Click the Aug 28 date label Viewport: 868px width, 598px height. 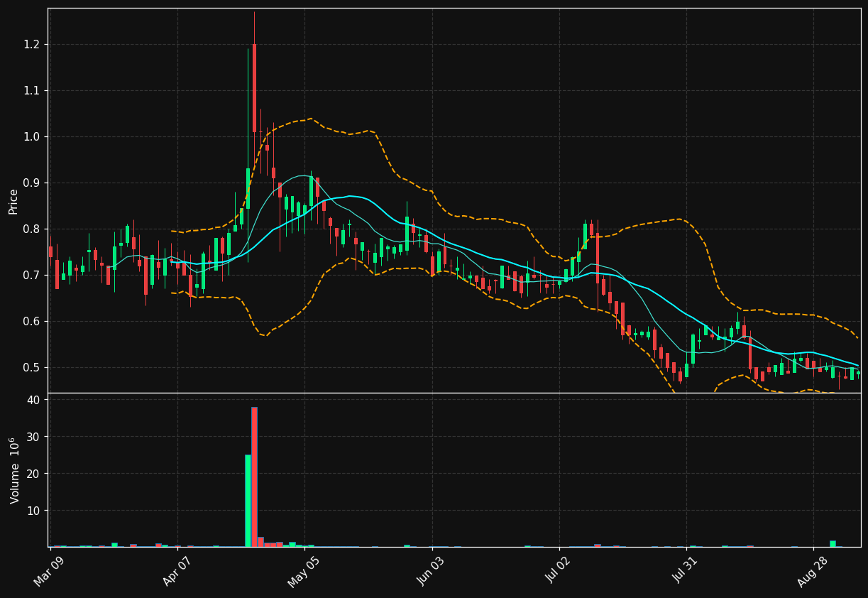(x=811, y=572)
